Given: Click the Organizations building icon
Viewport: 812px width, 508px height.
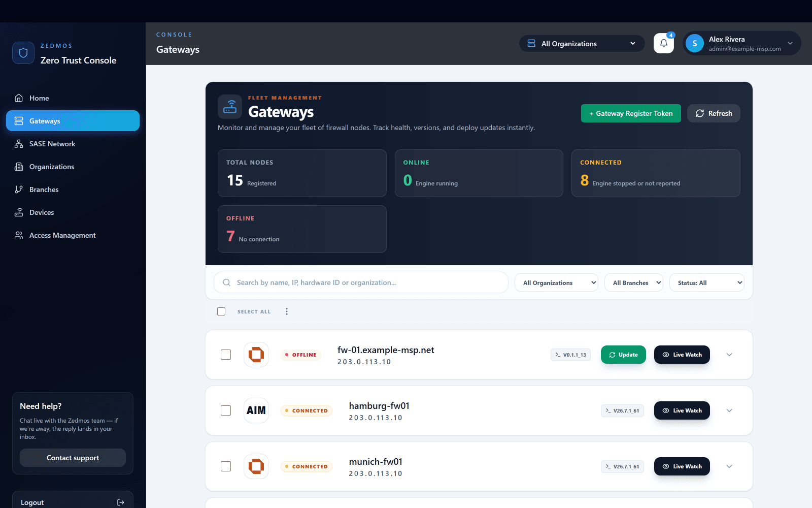Looking at the screenshot, I should coord(19,167).
